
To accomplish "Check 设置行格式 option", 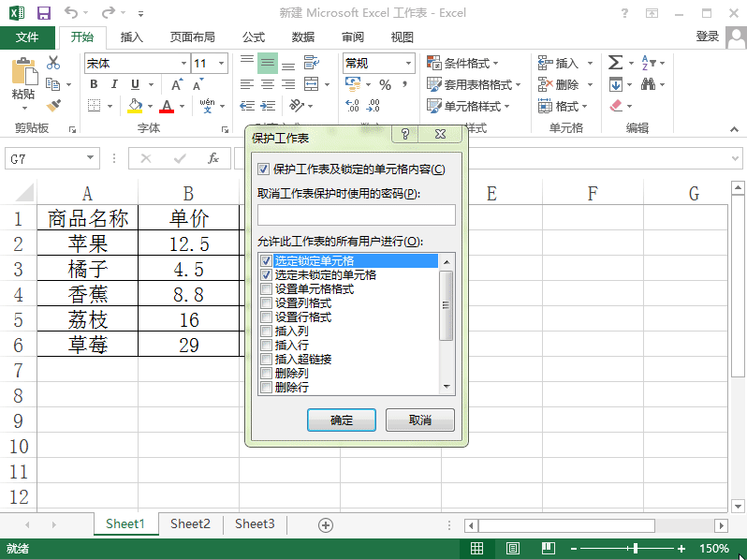I will 266,317.
